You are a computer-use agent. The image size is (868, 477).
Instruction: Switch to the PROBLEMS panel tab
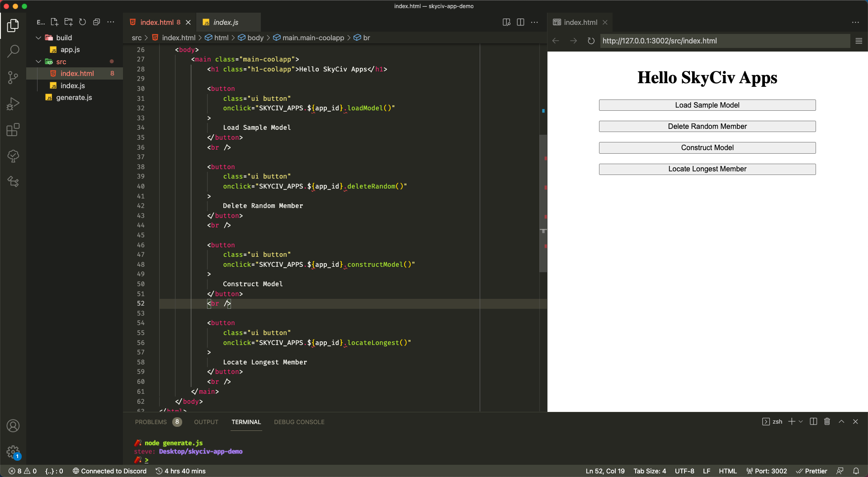pyautogui.click(x=151, y=422)
